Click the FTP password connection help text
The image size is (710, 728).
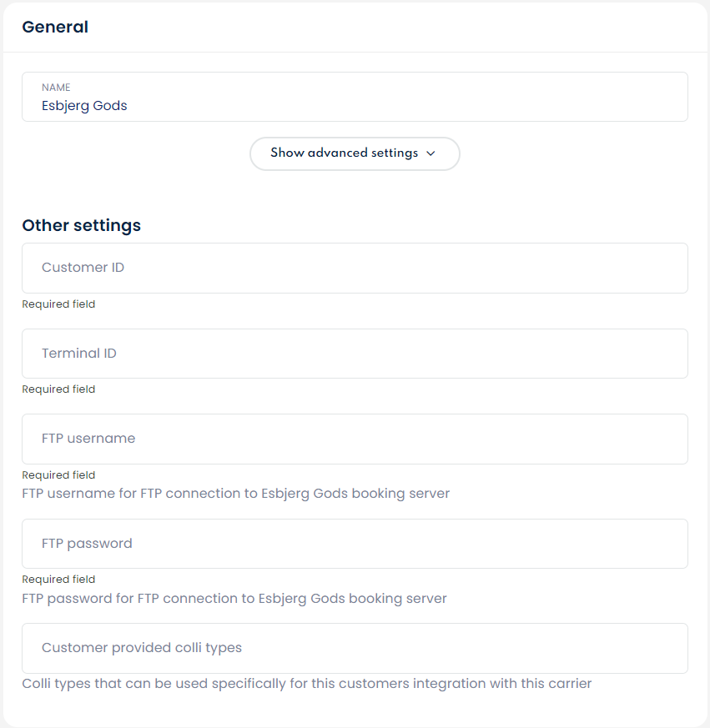tap(234, 599)
